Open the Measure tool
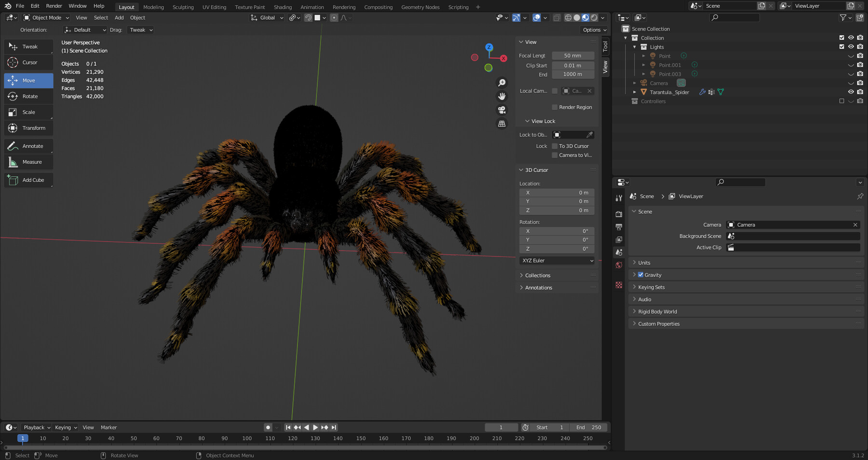 click(x=28, y=162)
